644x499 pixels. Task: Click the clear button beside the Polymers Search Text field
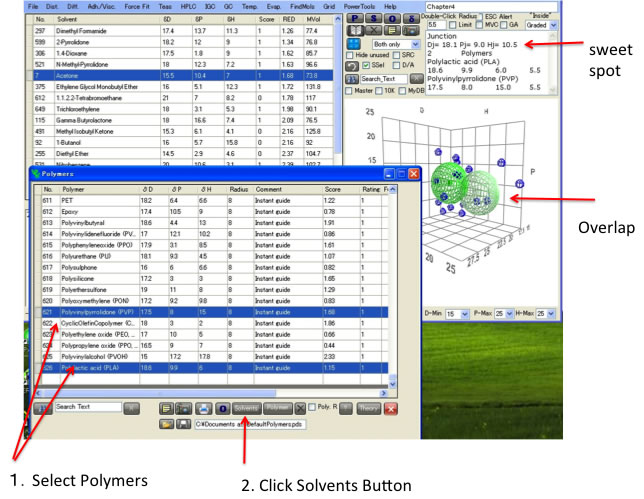pyautogui.click(x=131, y=408)
